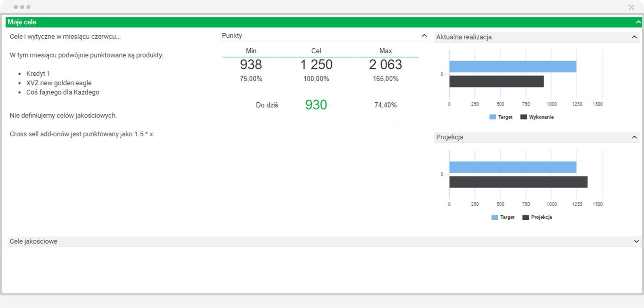Click blue Target bar in Aktualna realizacja
The height and width of the screenshot is (308, 644).
pyautogui.click(x=512, y=67)
